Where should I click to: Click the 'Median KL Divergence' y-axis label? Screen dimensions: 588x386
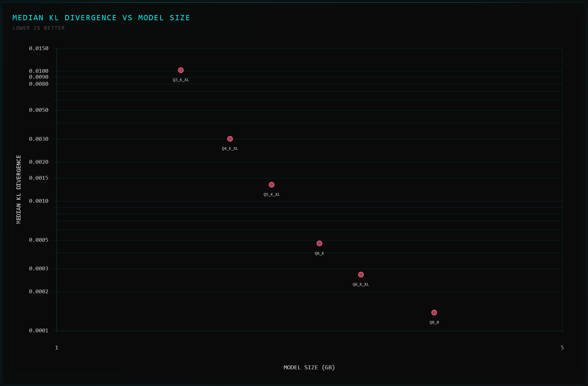pyautogui.click(x=19, y=189)
